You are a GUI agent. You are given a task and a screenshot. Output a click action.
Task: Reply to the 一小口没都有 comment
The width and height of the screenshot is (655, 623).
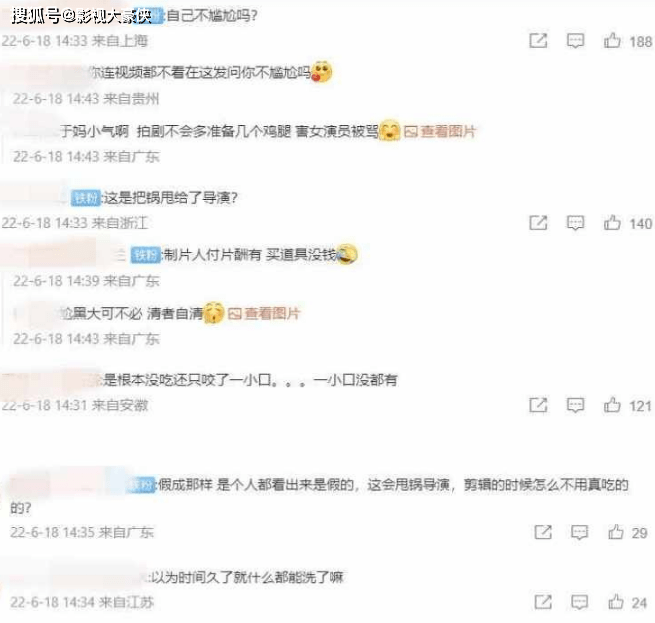tap(575, 405)
